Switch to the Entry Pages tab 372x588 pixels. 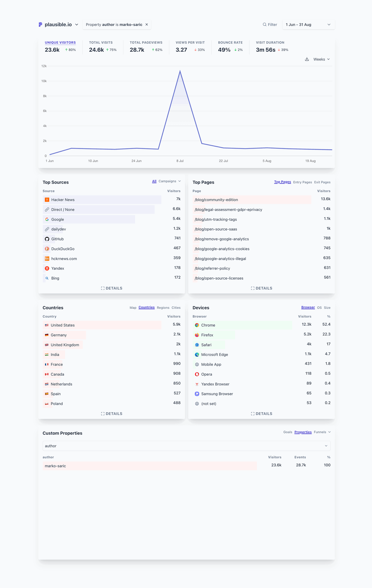click(302, 182)
